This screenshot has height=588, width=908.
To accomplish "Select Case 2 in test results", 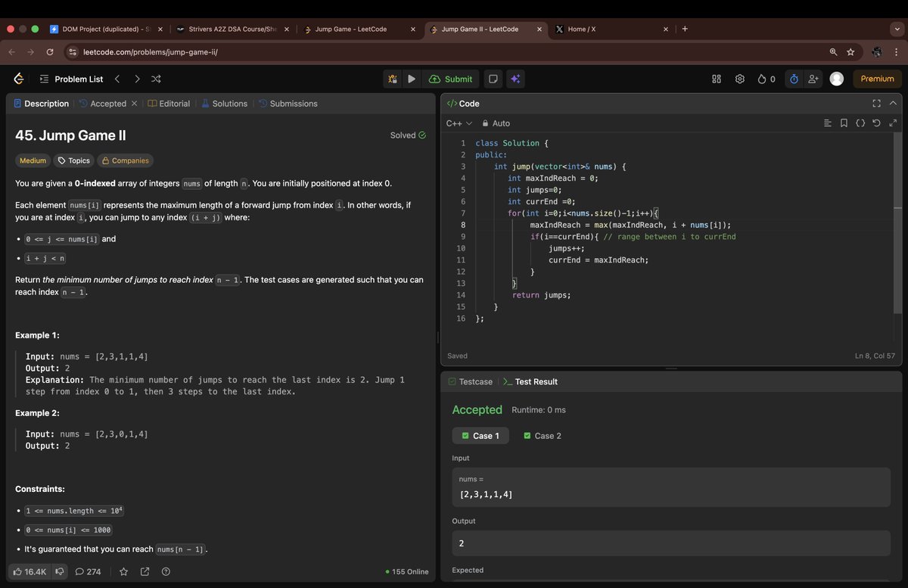I will [543, 436].
